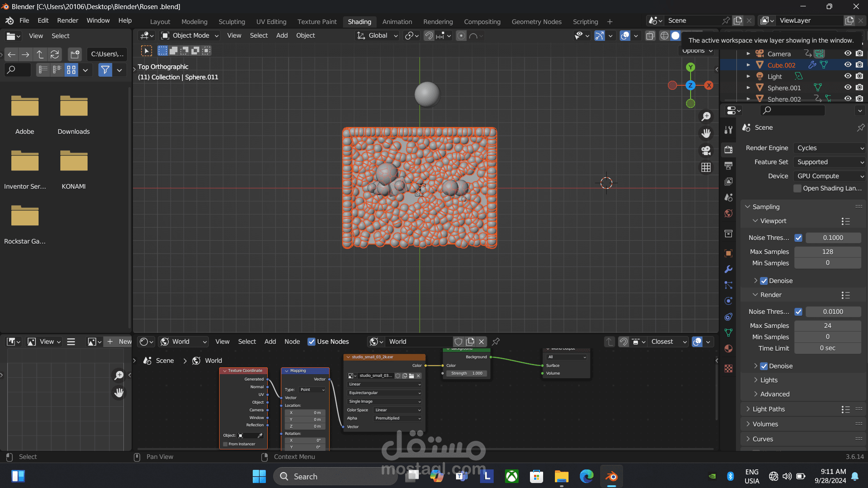Switch to the Sculpting workspace tab
This screenshot has height=488, width=868.
[x=231, y=22]
